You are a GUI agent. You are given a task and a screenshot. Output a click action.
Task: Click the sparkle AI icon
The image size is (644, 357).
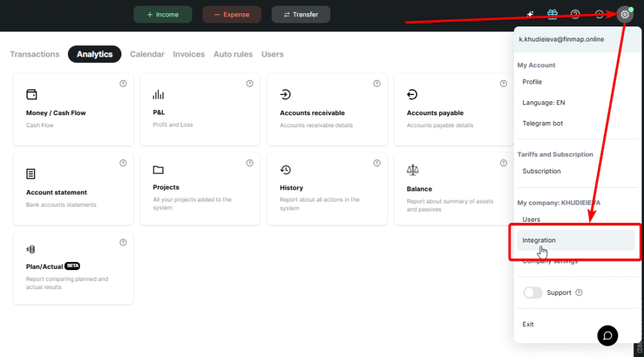tap(531, 14)
